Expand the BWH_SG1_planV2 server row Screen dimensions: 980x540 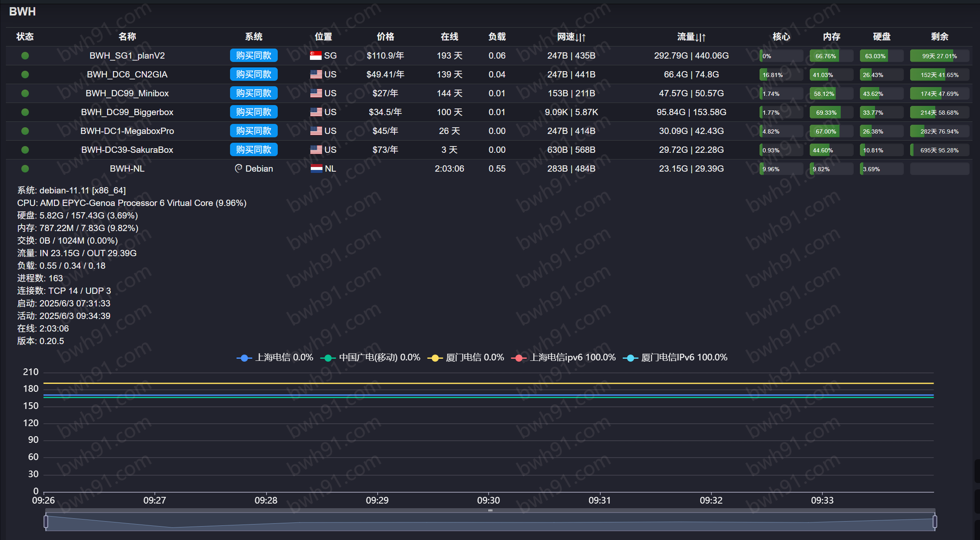tap(489, 56)
